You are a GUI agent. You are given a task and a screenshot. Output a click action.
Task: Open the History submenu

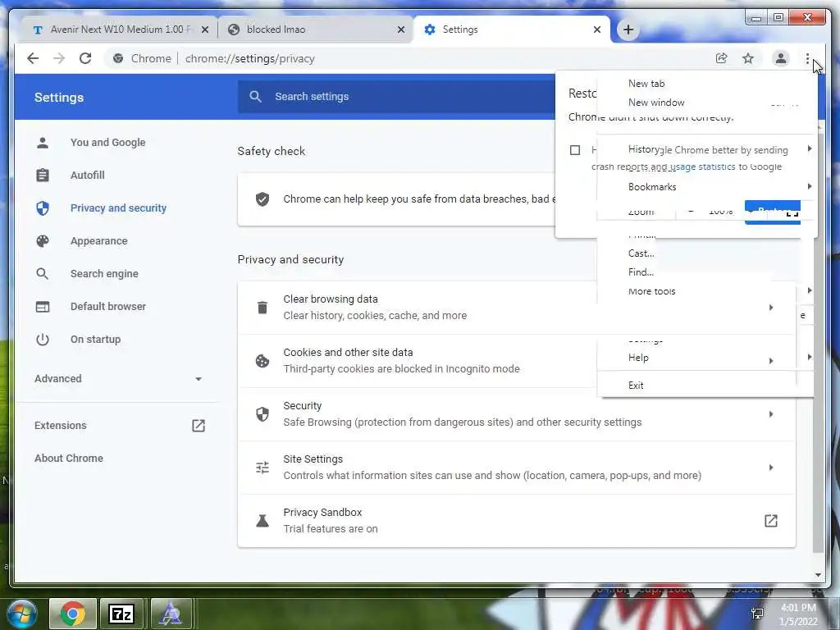(643, 149)
